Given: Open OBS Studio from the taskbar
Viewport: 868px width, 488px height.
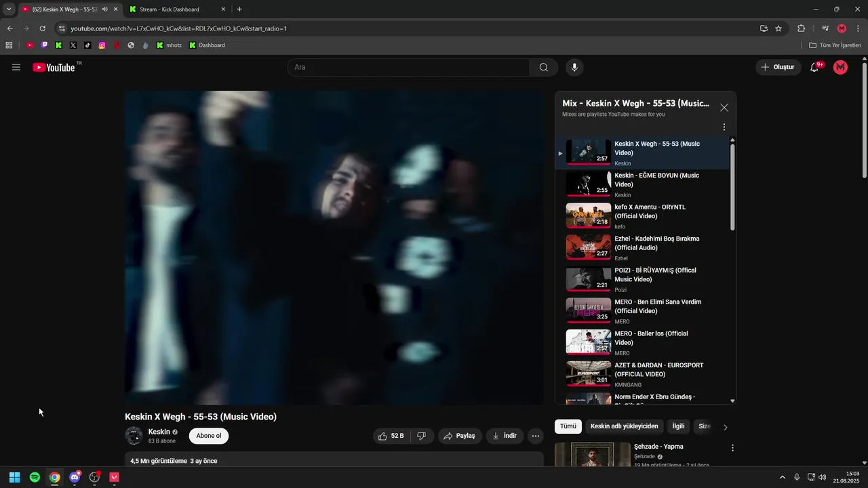Looking at the screenshot, I should click(x=94, y=477).
